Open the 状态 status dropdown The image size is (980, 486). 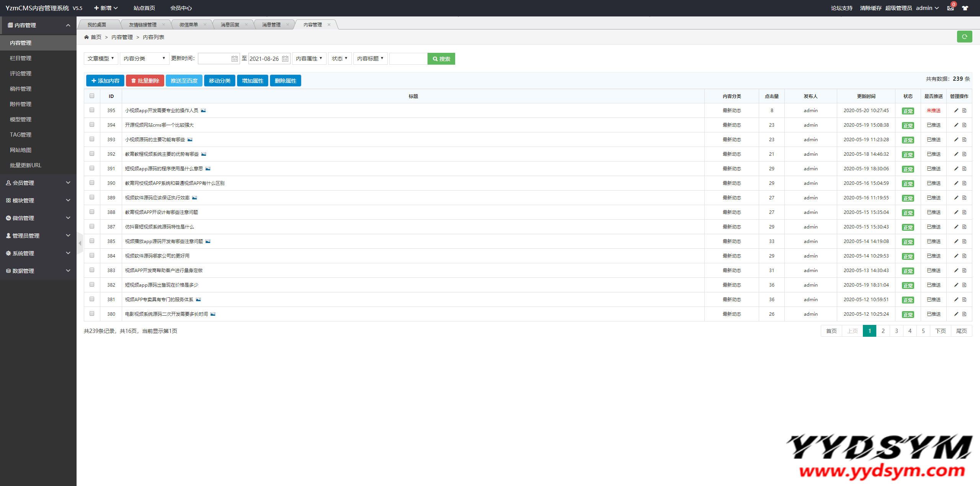pyautogui.click(x=339, y=59)
